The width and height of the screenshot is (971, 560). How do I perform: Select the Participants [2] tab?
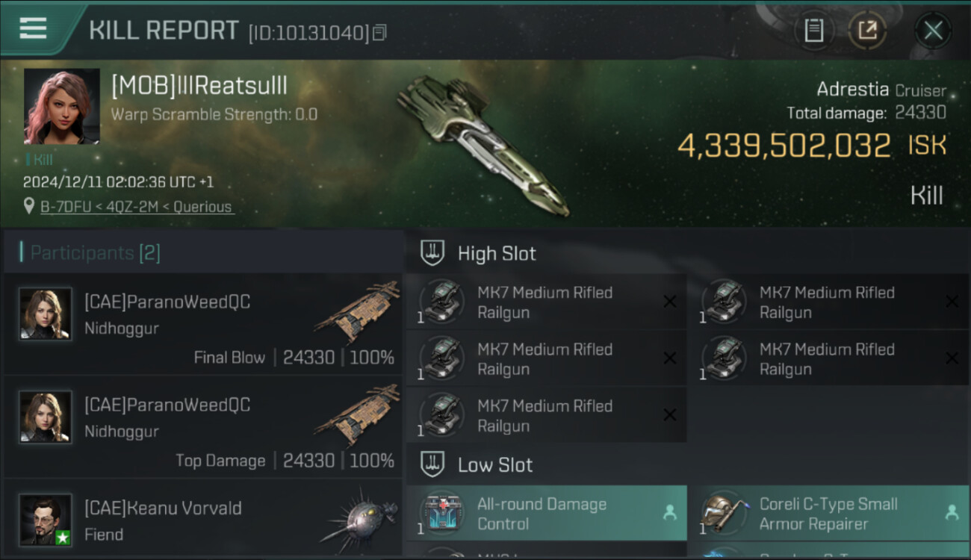[x=95, y=252]
